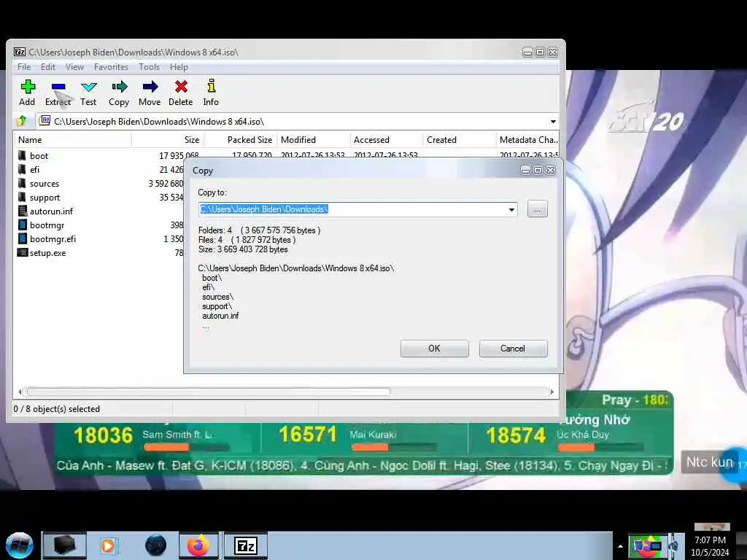The image size is (747, 560).
Task: Select the bootmgr.efi file
Action: (53, 239)
